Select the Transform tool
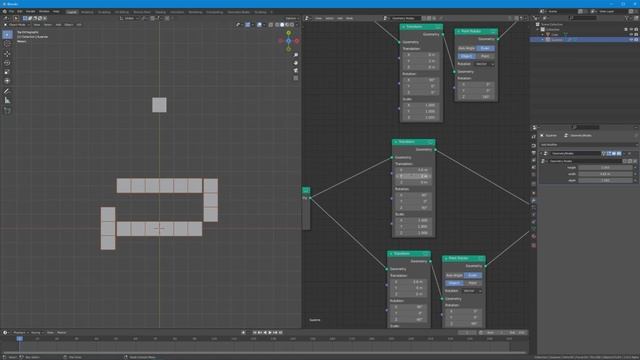Image resolution: width=640 pixels, height=360 pixels. click(7, 81)
